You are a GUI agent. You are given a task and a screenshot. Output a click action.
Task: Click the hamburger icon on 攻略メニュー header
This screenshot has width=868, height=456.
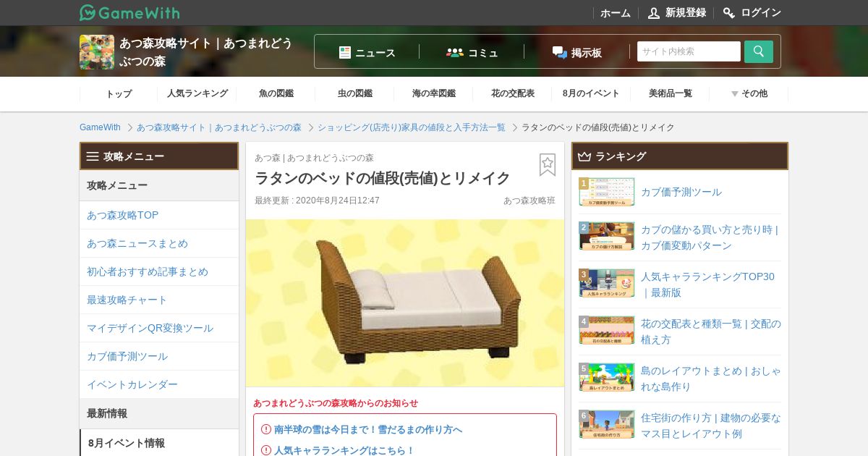(93, 156)
